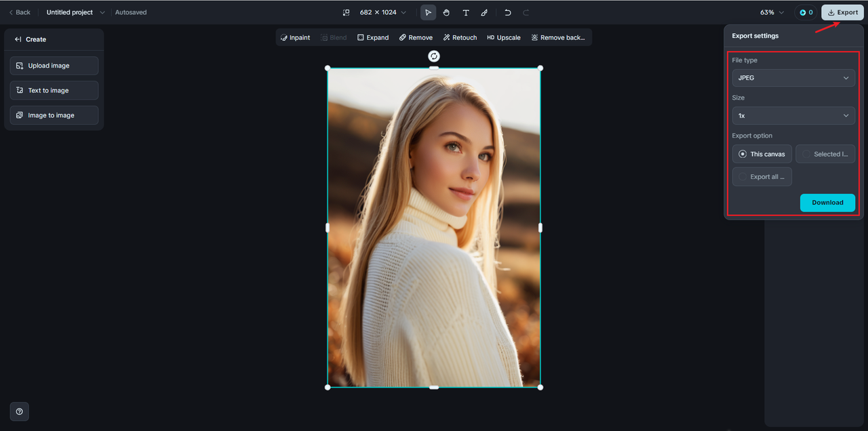This screenshot has height=431, width=868.
Task: Click the Blend tool
Action: (334, 37)
